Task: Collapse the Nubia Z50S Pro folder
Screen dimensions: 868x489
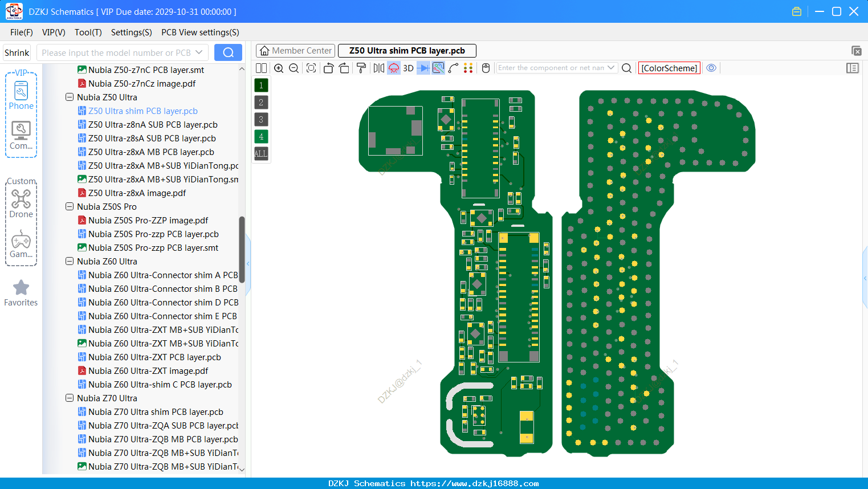Action: (70, 207)
